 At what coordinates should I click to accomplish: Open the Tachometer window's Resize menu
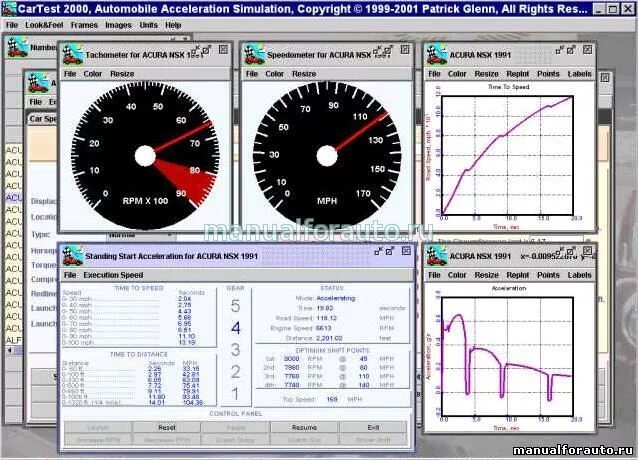click(122, 74)
